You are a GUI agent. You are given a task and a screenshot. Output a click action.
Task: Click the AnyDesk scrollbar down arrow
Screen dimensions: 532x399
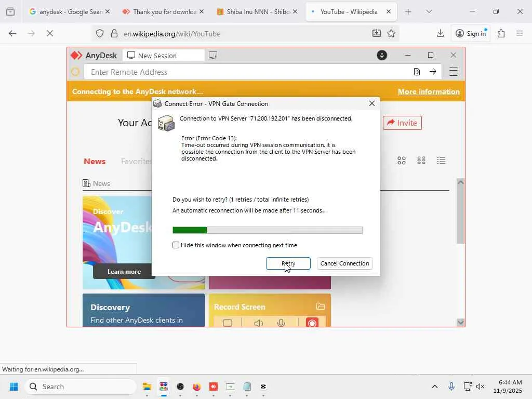tap(460, 322)
